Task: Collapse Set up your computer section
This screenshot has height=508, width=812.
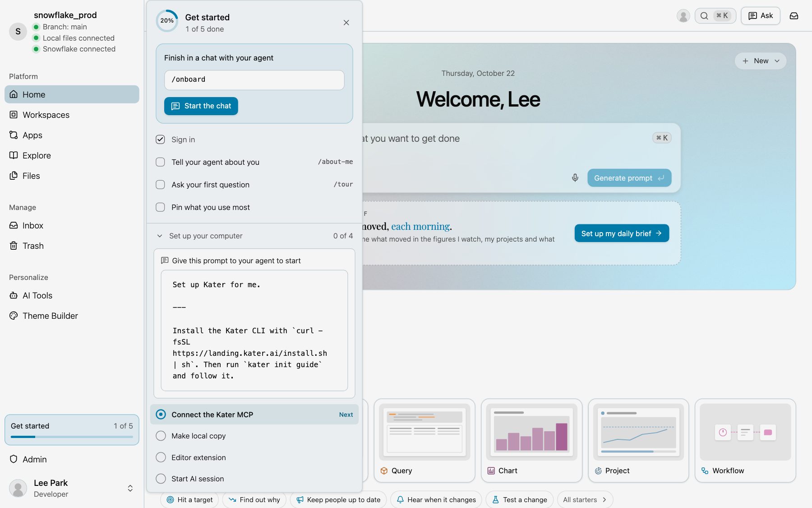Action: (254, 236)
